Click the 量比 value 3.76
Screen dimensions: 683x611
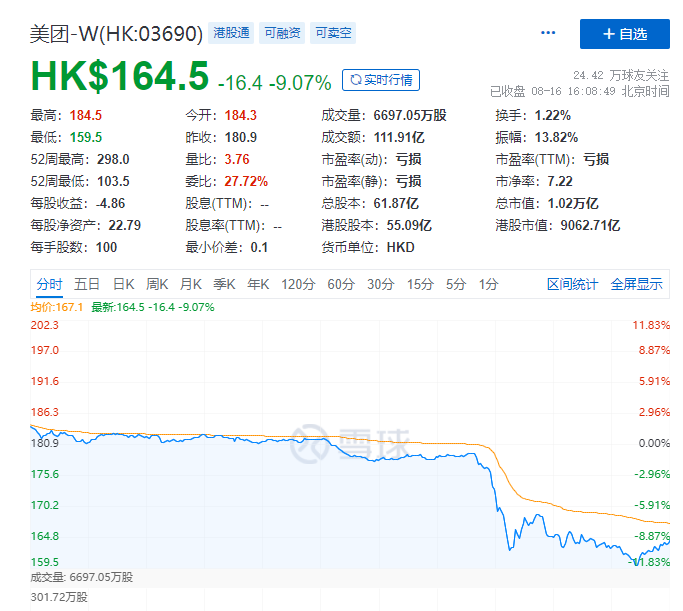(237, 159)
